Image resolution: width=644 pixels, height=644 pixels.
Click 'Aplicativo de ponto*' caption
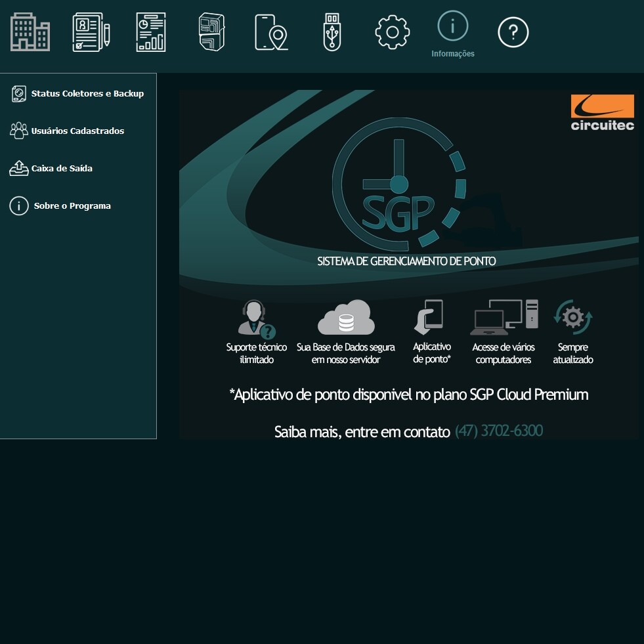432,353
